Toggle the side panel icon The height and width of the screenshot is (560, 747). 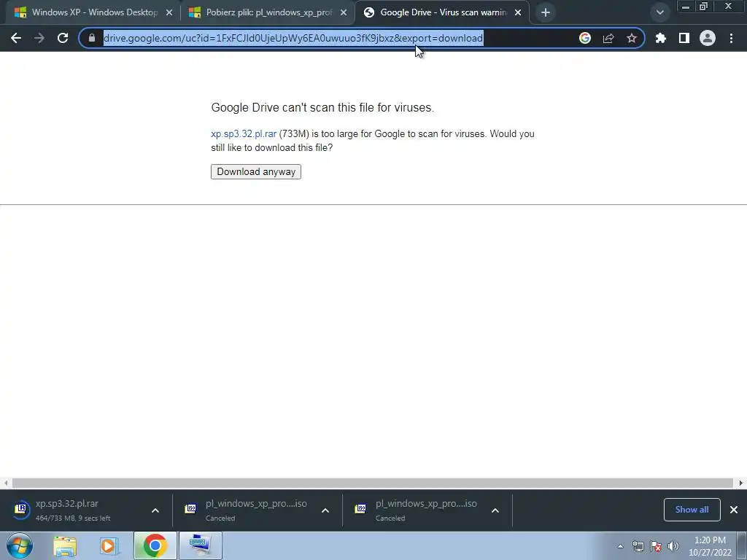coord(684,38)
